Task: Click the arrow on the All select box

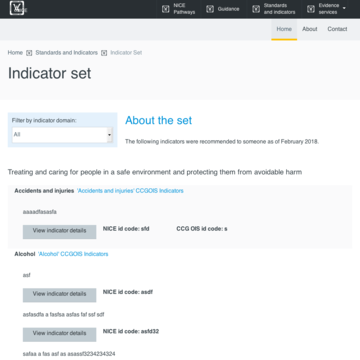Action: point(109,135)
